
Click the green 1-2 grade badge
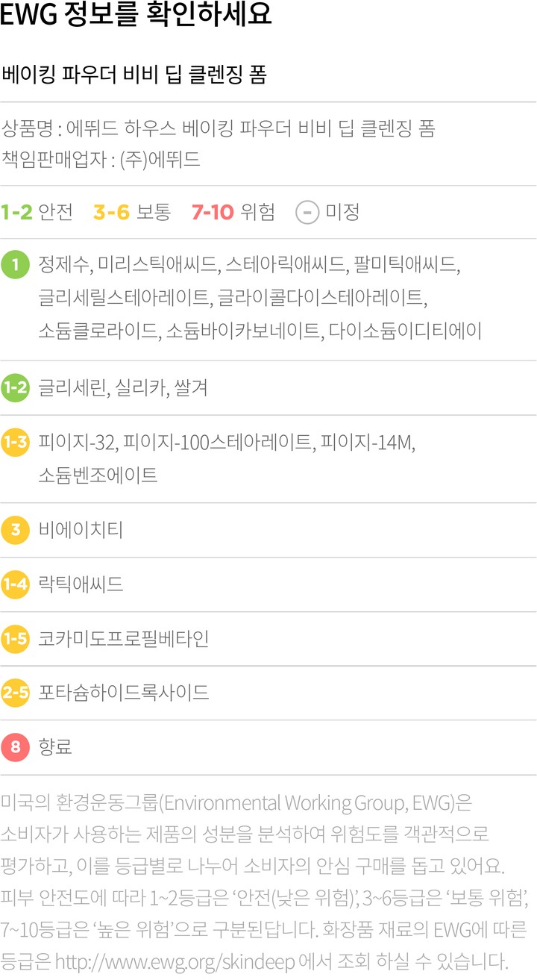(15, 388)
